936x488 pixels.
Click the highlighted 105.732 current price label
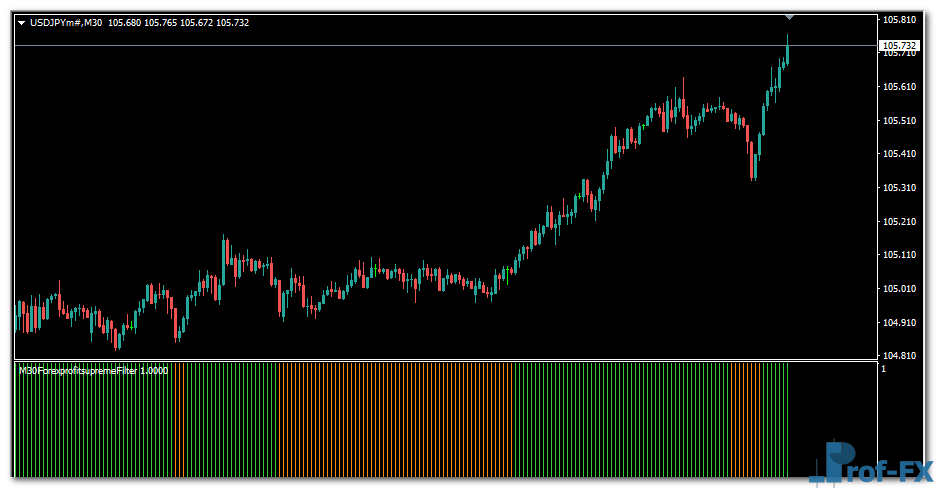point(899,46)
